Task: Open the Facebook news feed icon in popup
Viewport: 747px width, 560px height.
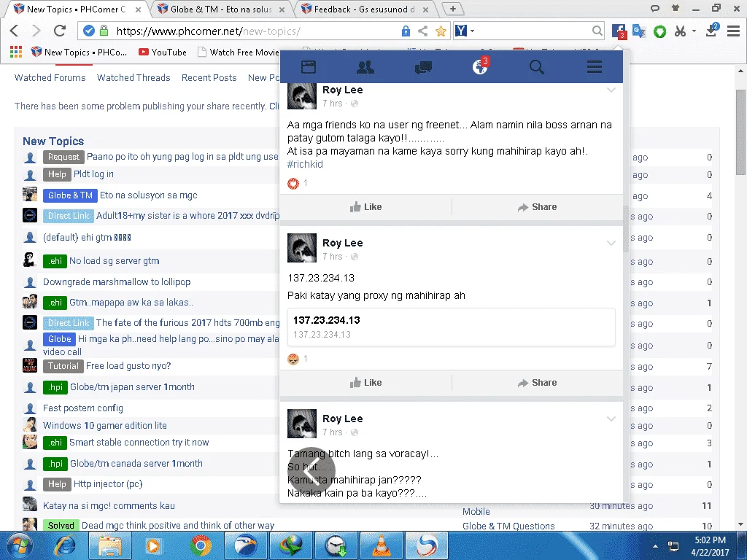Action: (x=309, y=67)
